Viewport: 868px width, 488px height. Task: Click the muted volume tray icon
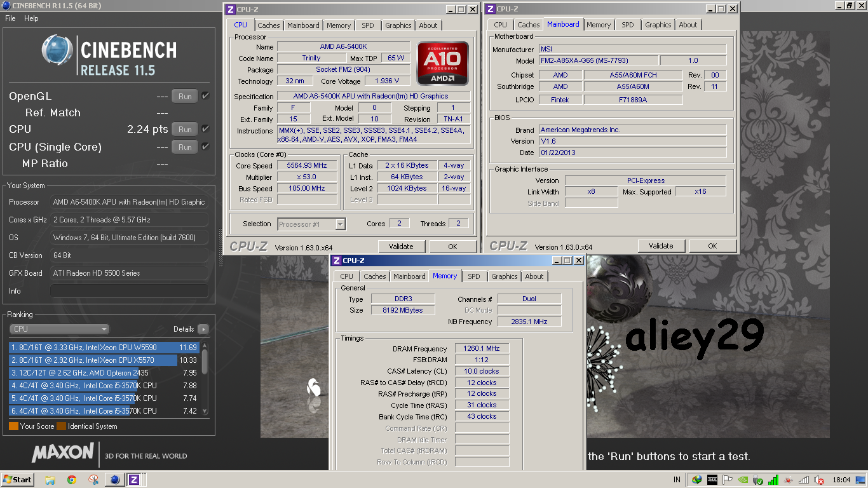coord(820,480)
